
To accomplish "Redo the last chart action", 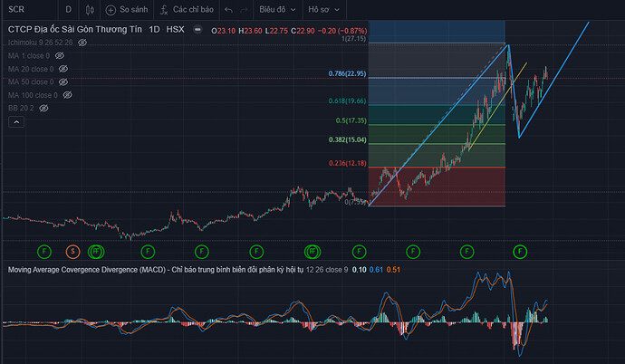I will pos(244,10).
